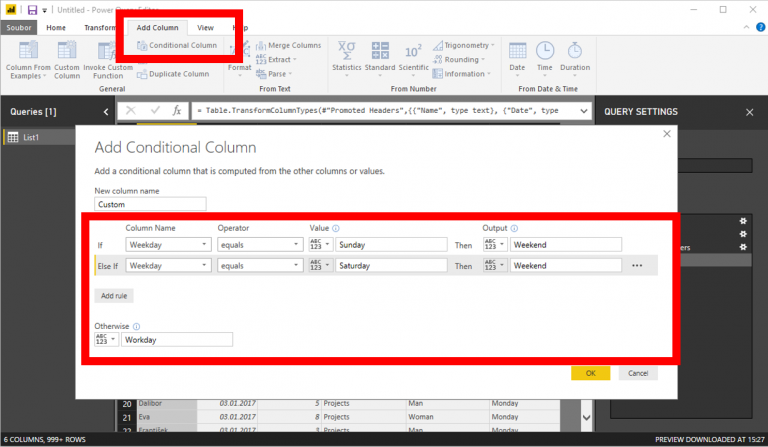Close the Query Settings pane

coord(749,112)
